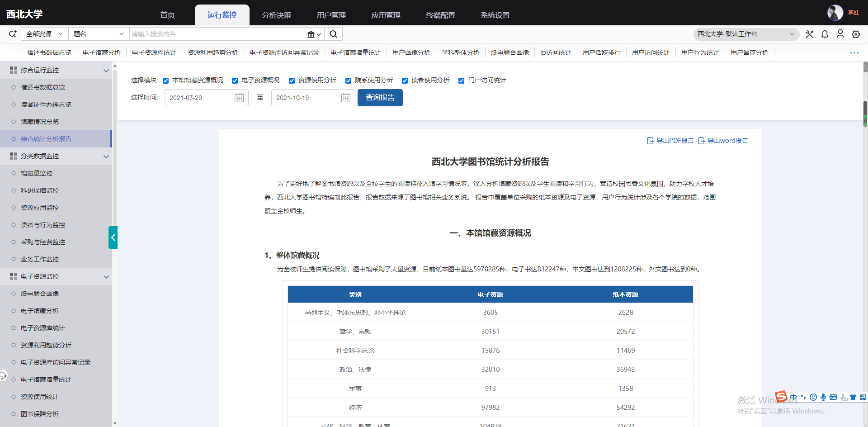Screen dimensions: 868x427
Task: Click the 导出PDF报告 link
Action: pyautogui.click(x=670, y=141)
